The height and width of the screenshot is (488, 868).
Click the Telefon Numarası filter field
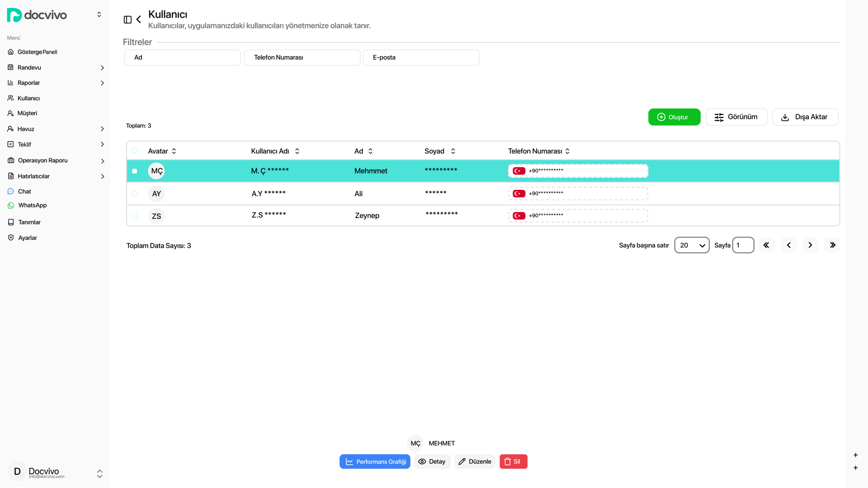click(302, 58)
